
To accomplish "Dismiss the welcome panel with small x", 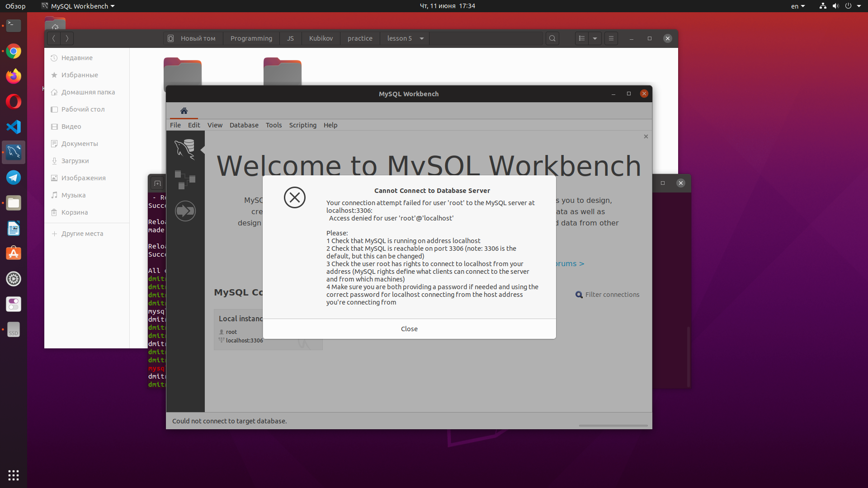I will (646, 136).
